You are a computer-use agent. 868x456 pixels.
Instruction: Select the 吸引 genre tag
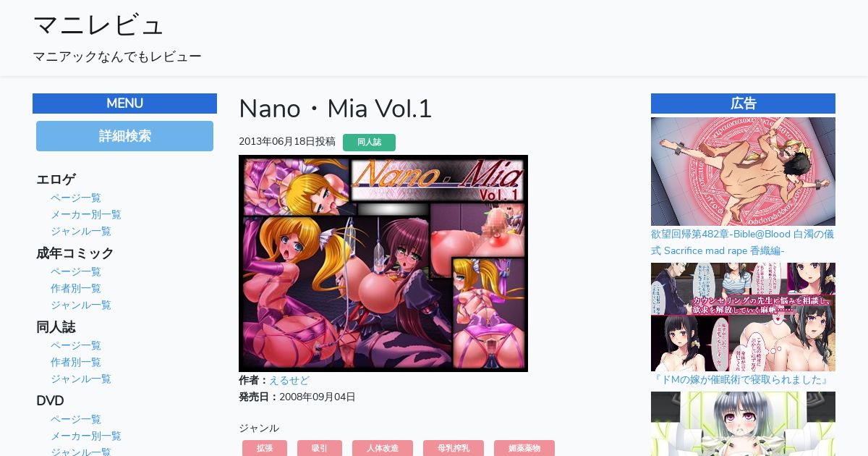point(320,448)
